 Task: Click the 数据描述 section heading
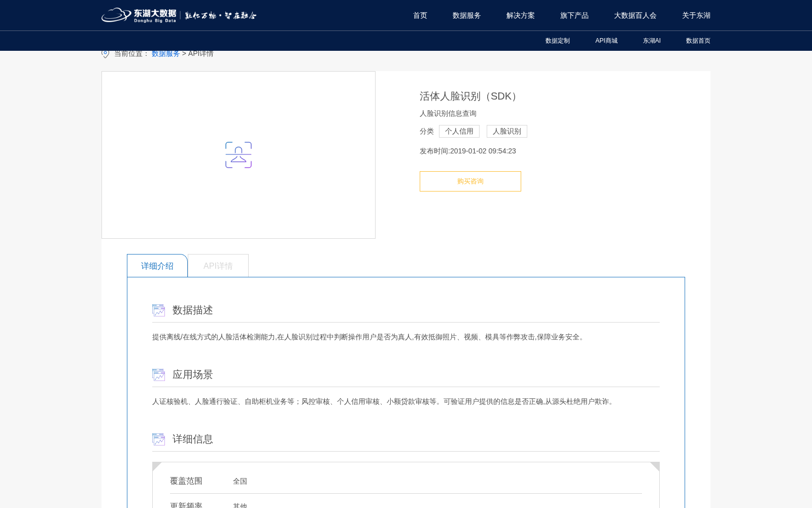(193, 310)
